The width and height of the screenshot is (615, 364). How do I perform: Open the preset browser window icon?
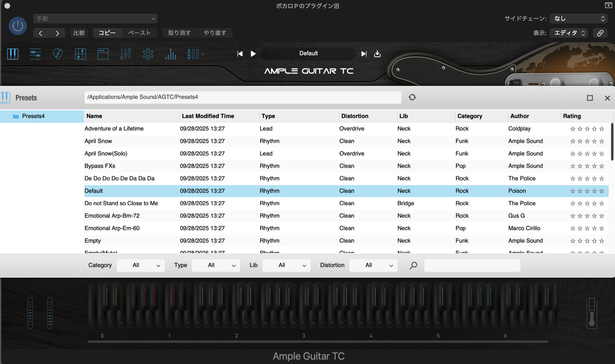click(x=103, y=54)
